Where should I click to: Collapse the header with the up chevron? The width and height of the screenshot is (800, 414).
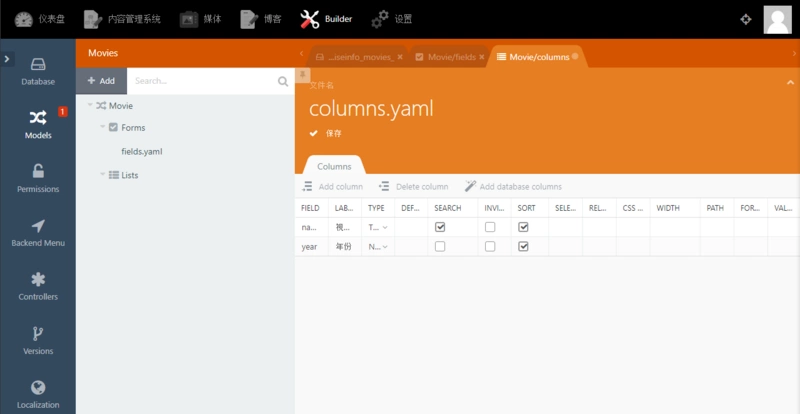pos(790,83)
